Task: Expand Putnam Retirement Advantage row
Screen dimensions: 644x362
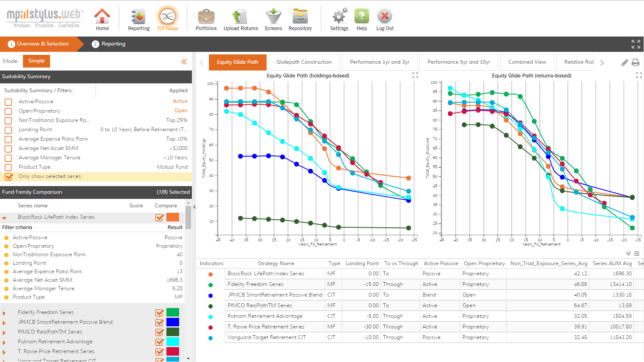Action: point(4,342)
